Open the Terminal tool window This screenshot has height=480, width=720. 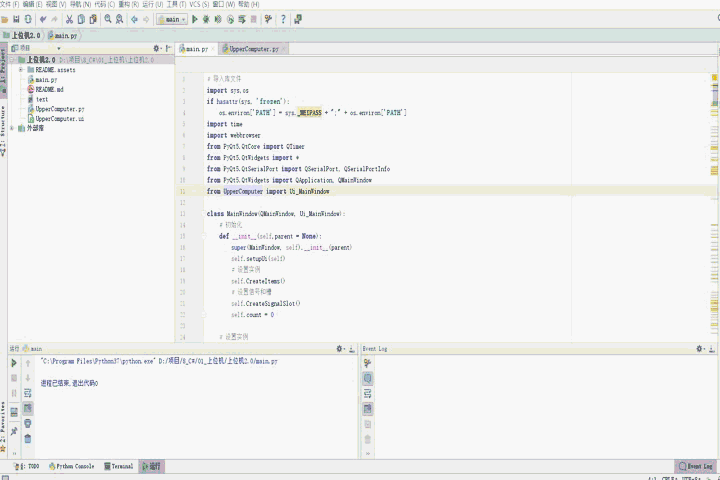[118, 466]
